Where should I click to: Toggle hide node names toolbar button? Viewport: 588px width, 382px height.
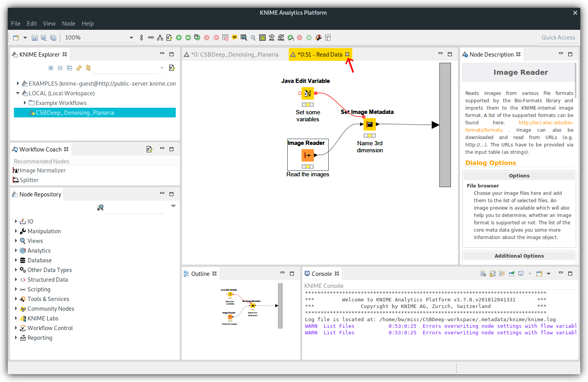(x=281, y=38)
